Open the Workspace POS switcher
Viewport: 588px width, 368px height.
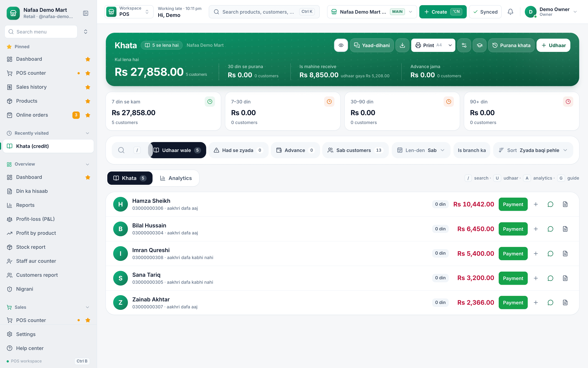[x=129, y=12]
